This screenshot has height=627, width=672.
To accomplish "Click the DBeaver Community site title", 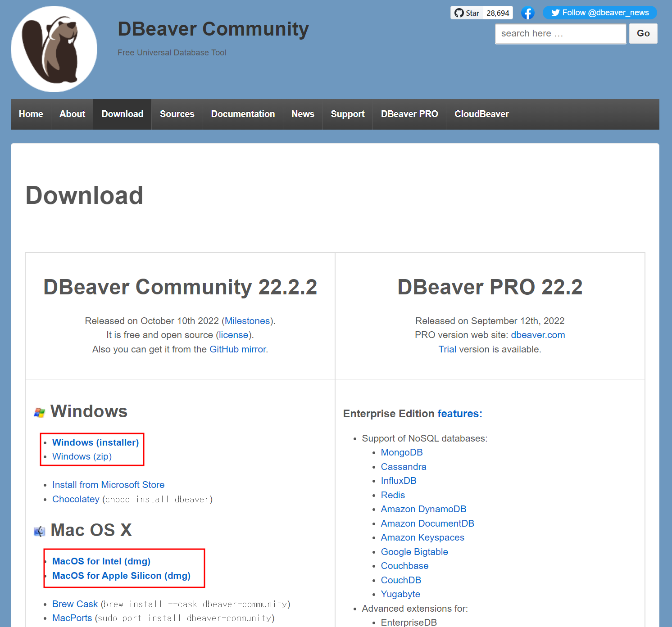I will pos(213,29).
